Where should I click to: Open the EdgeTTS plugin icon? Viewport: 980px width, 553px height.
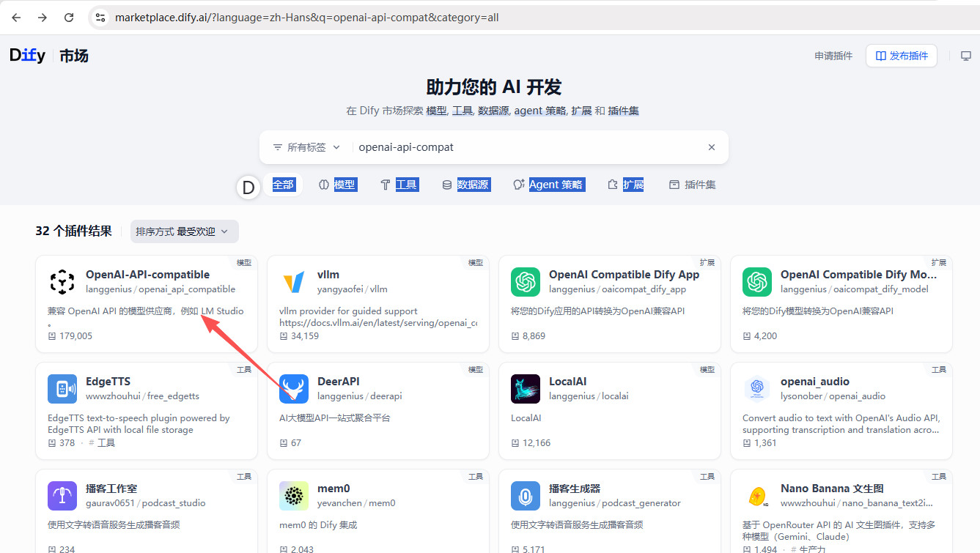(62, 389)
